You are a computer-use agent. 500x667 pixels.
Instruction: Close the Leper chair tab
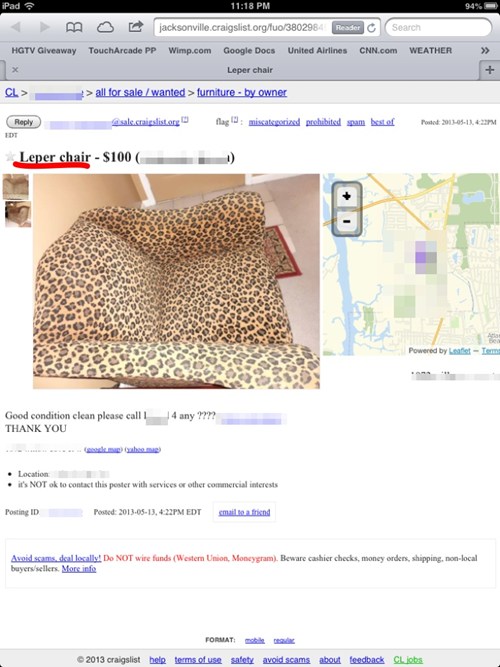[x=15, y=70]
